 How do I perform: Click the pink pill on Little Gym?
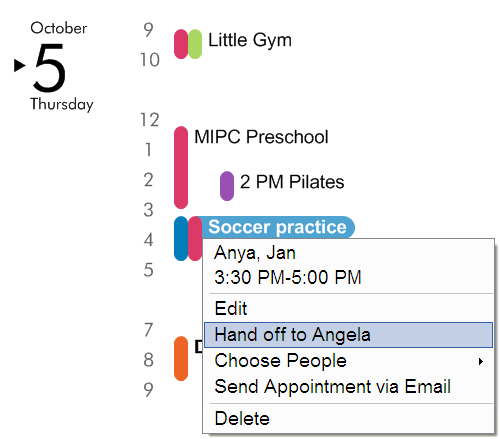[x=181, y=44]
